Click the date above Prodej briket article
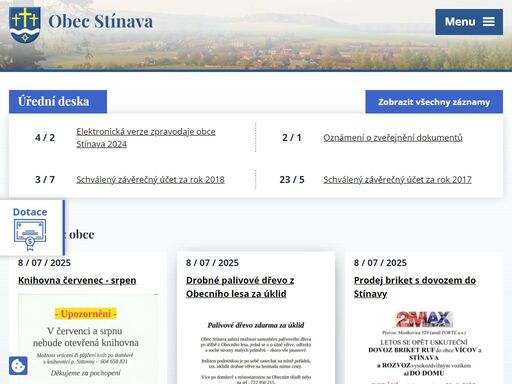This screenshot has width=512, height=384. point(380,263)
